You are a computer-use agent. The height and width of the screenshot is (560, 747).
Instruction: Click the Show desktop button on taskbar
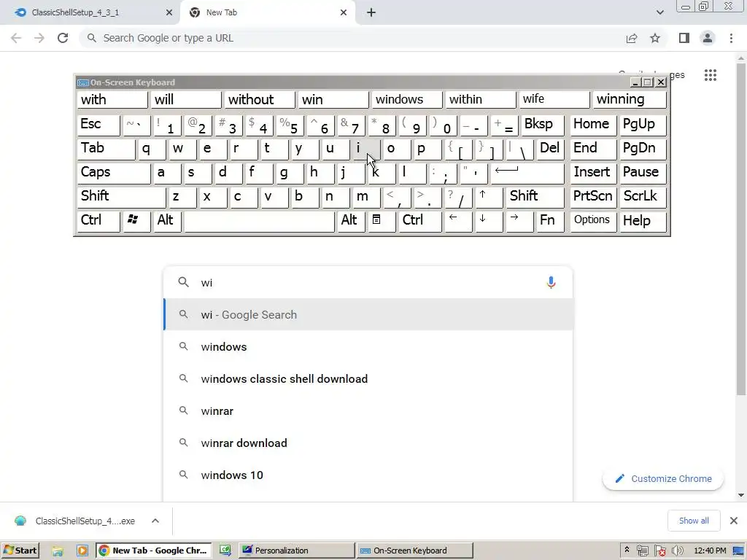(738, 551)
